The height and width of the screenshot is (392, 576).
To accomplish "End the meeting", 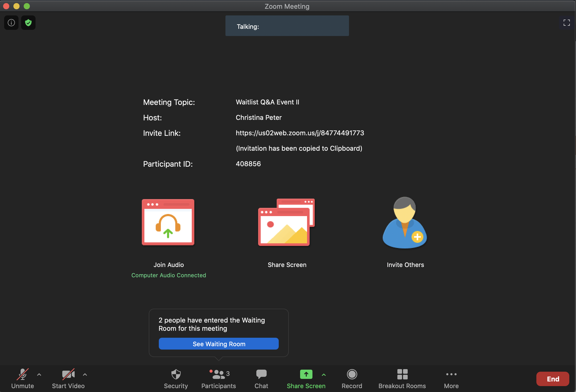I will click(553, 379).
